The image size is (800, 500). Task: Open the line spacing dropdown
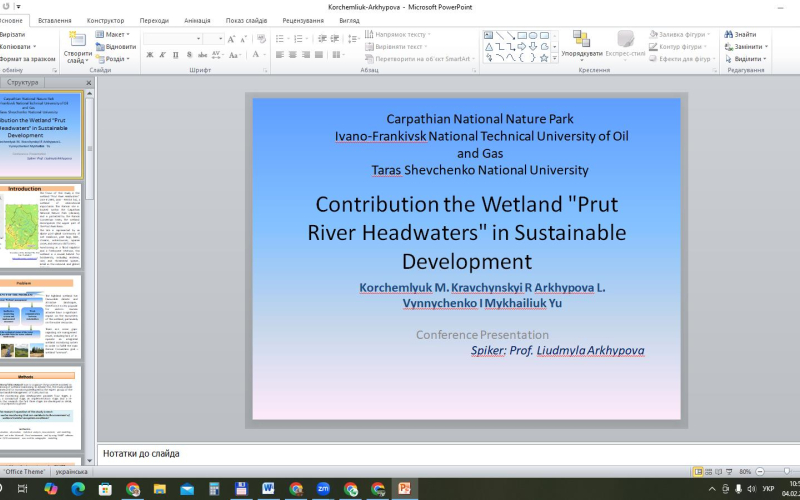(353, 39)
